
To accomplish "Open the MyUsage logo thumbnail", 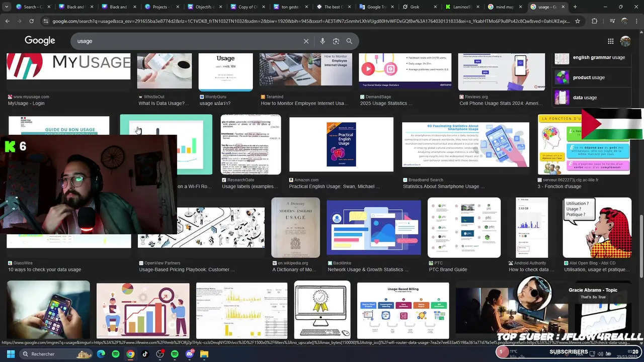I will click(68, 66).
